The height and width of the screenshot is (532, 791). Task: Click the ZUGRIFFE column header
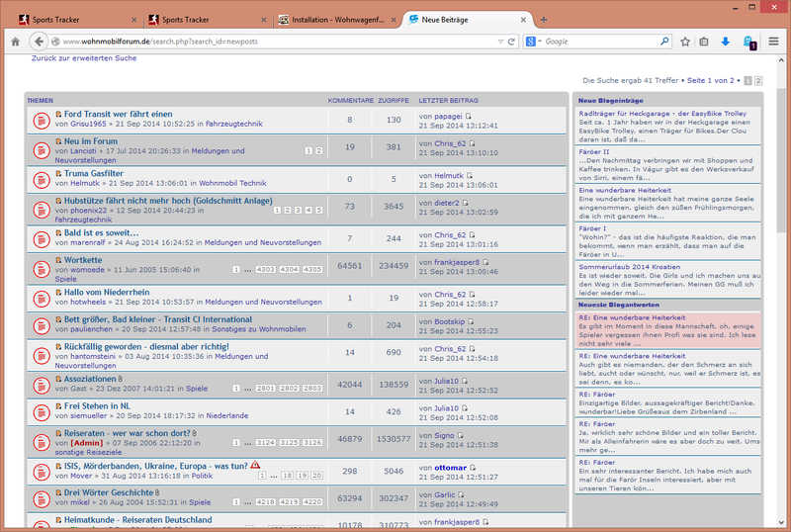tap(394, 101)
